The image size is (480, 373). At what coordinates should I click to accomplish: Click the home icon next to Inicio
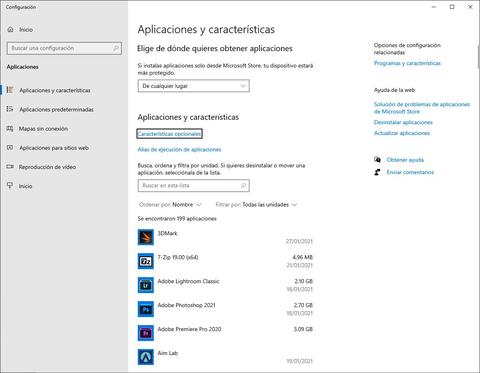point(10,30)
